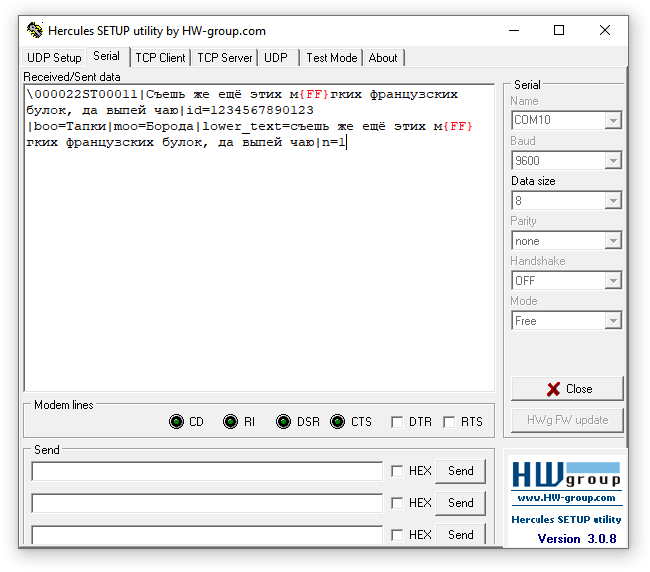Image resolution: width=650 pixels, height=572 pixels.
Task: Enable the RTS checkbox
Action: [x=449, y=422]
